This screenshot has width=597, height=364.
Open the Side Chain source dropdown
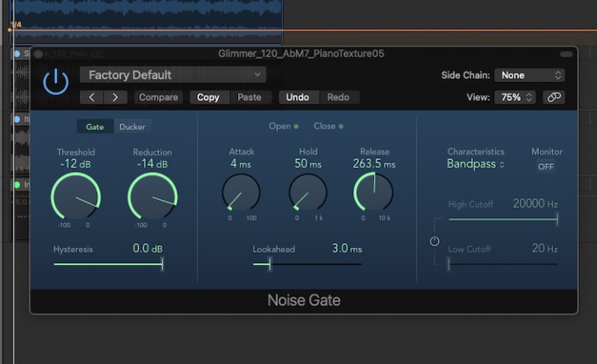coord(530,75)
